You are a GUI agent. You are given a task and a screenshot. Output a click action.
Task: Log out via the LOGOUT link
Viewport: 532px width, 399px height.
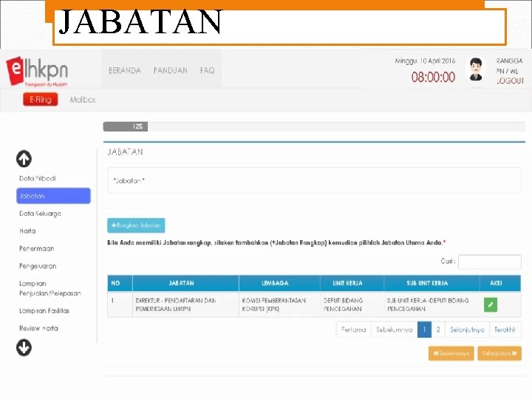tap(510, 81)
